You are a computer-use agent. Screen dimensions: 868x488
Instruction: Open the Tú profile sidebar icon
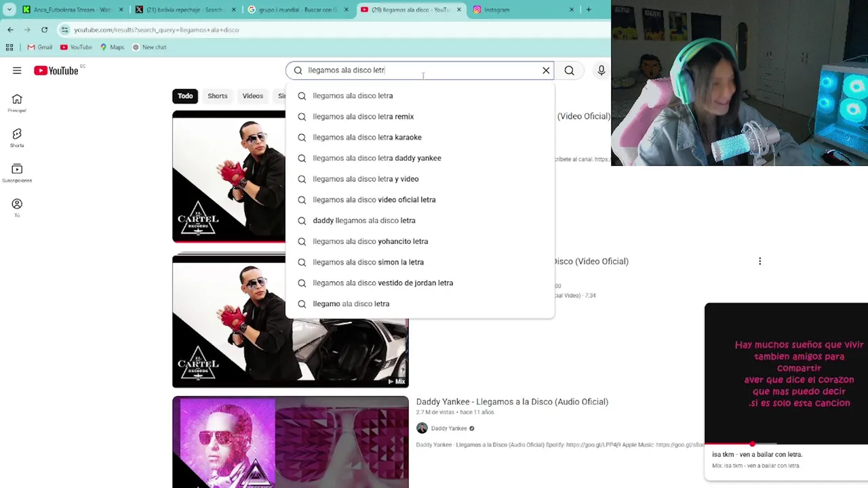click(x=17, y=207)
